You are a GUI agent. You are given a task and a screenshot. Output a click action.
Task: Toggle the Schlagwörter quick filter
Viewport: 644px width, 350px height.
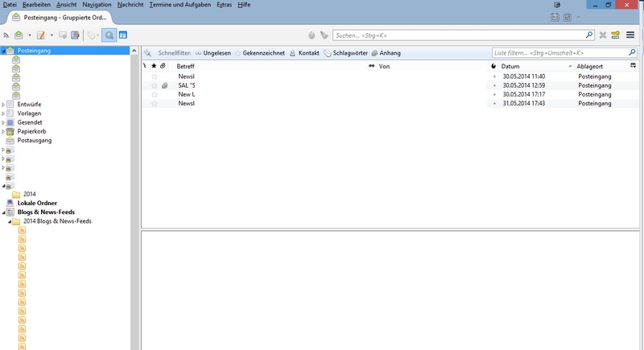[x=345, y=53]
